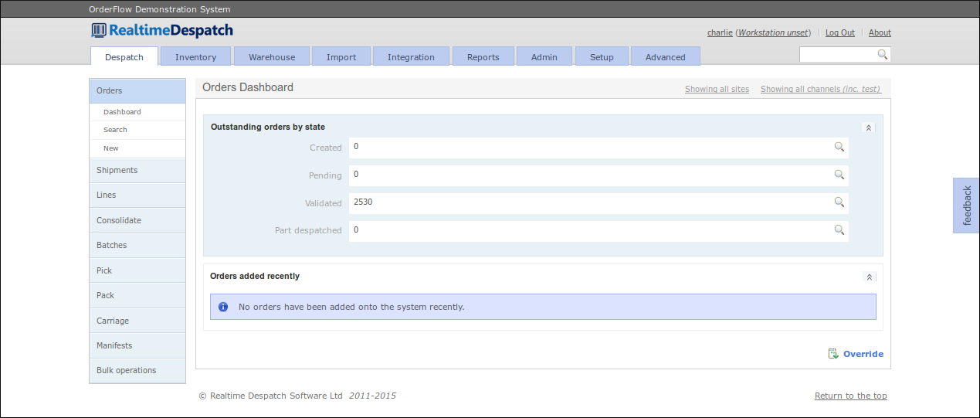Click the Created count value 0
Image resolution: width=980 pixels, height=418 pixels.
(x=356, y=146)
